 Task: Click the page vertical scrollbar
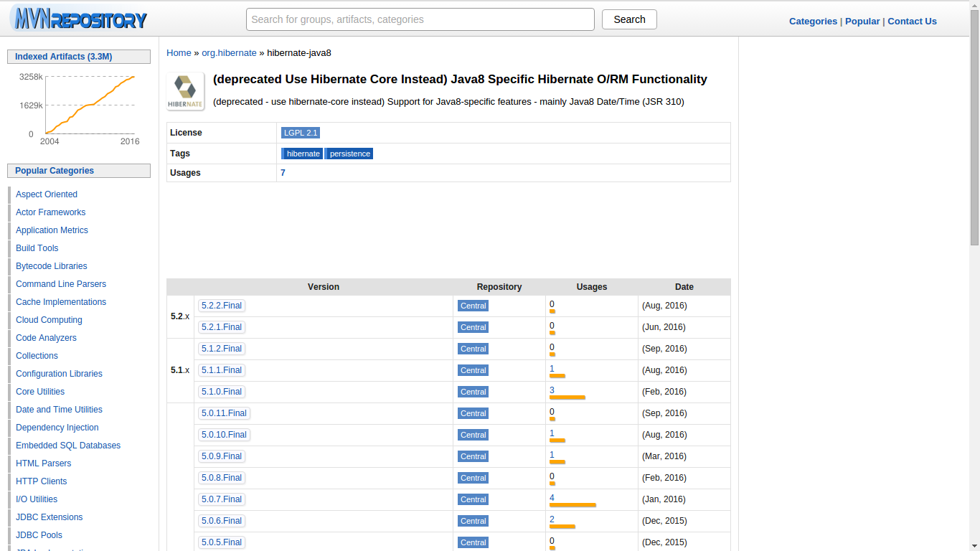click(974, 143)
